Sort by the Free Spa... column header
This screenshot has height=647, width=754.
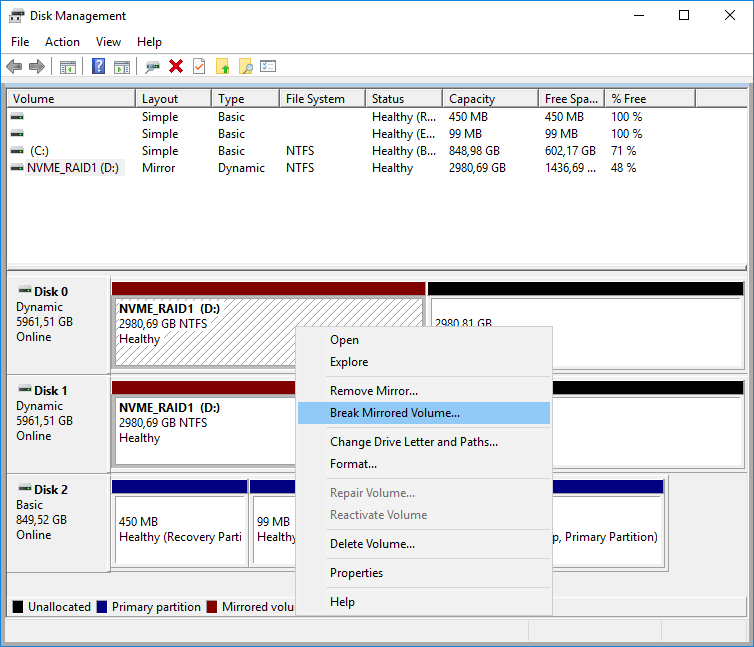point(572,99)
